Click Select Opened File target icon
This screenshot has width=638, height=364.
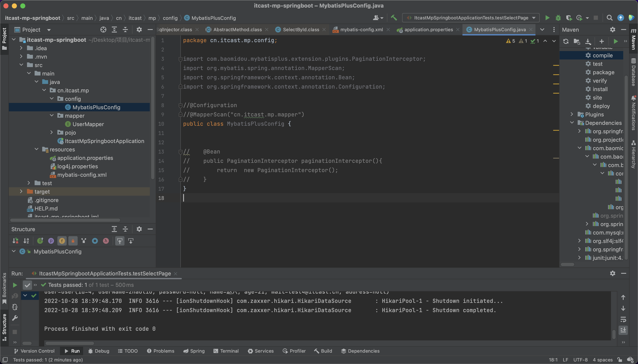pos(103,30)
